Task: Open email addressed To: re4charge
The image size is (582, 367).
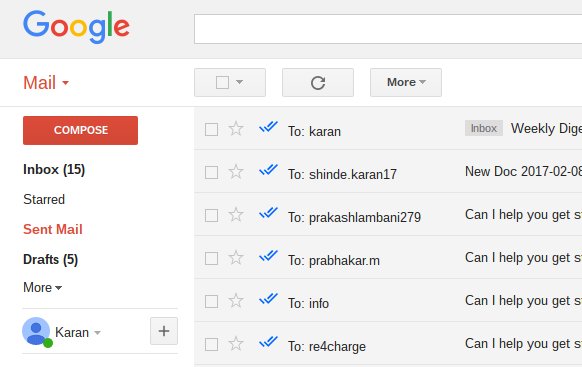Action: click(x=327, y=347)
